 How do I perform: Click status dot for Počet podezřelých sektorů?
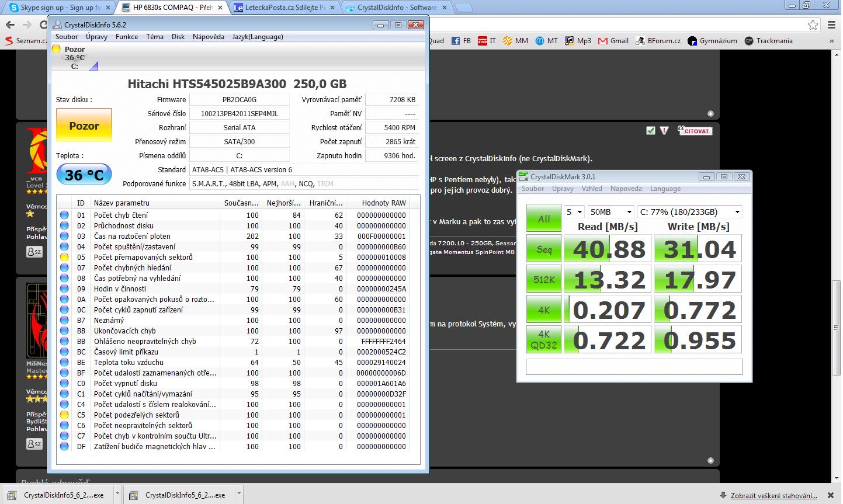(x=64, y=415)
